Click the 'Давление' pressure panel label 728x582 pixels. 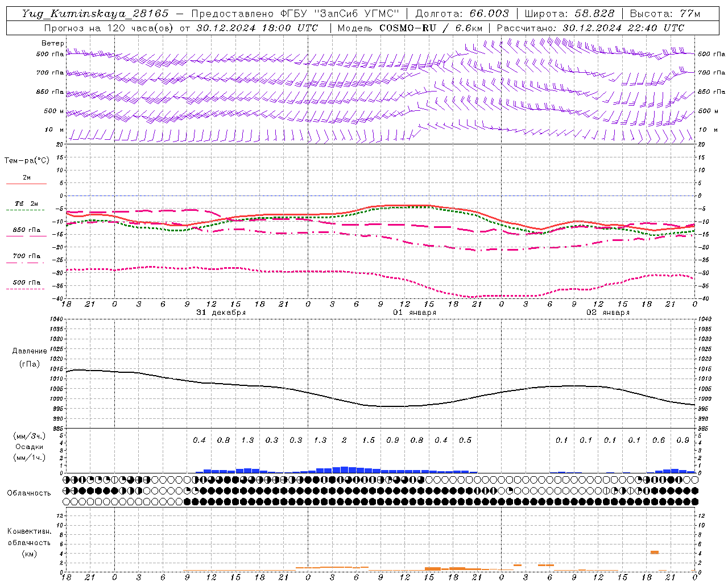click(30, 351)
